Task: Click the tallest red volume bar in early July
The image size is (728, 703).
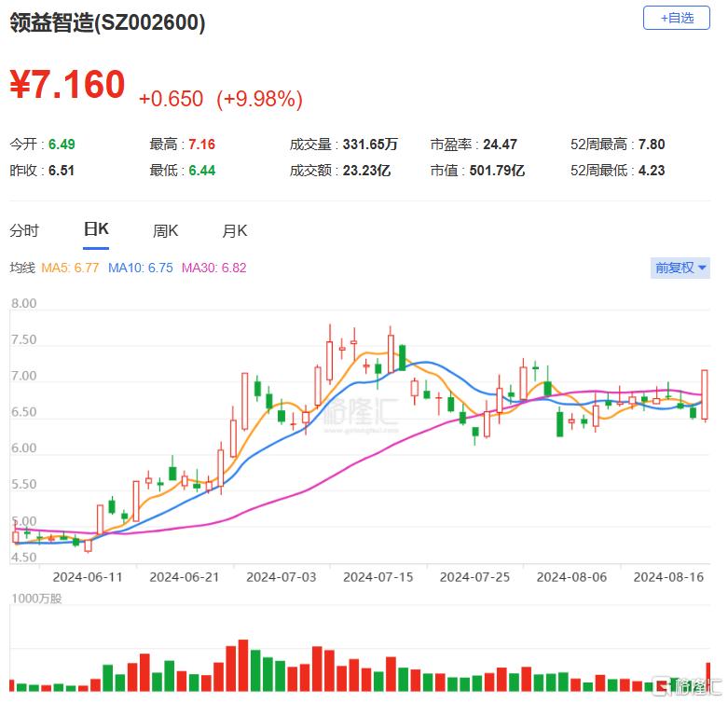Action: tap(243, 665)
